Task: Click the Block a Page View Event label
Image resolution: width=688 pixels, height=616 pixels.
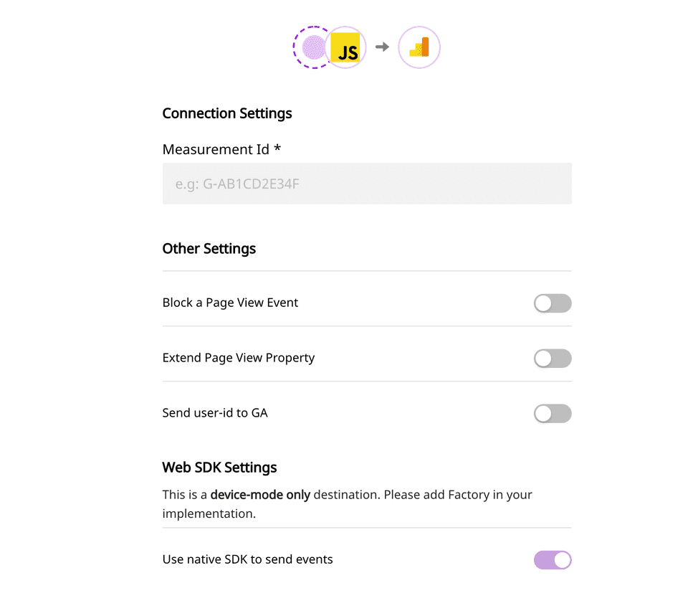Action: [230, 303]
